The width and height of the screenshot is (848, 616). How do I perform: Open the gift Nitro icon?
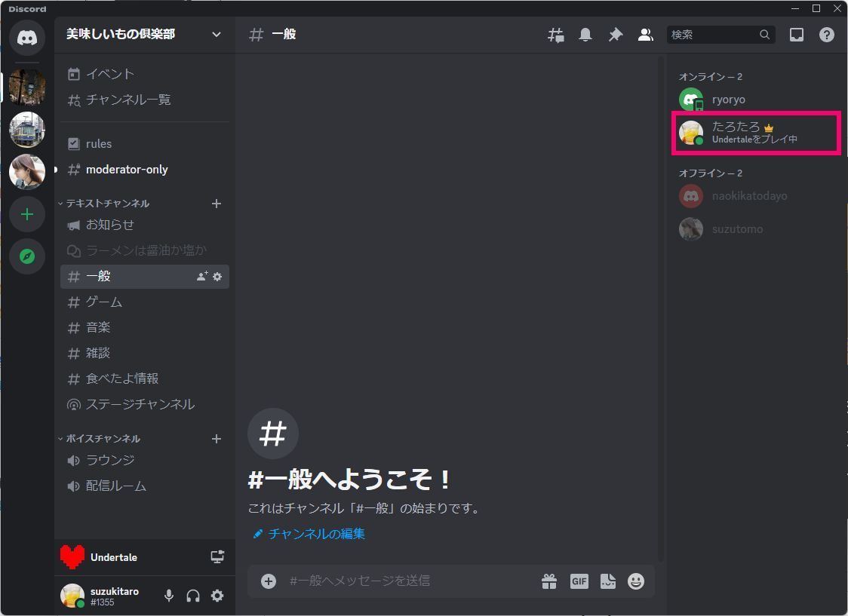[x=549, y=581]
